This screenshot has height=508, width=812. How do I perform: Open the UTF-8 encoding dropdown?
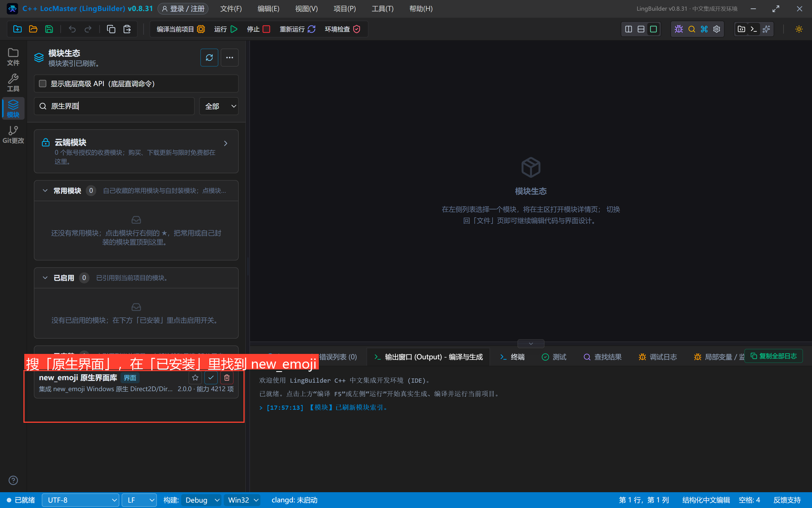coord(81,500)
